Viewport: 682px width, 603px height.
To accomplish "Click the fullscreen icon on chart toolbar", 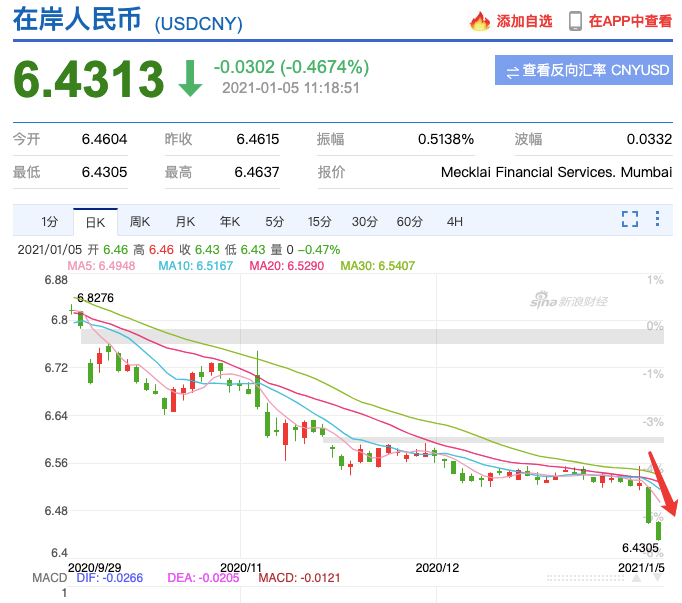I will 630,221.
